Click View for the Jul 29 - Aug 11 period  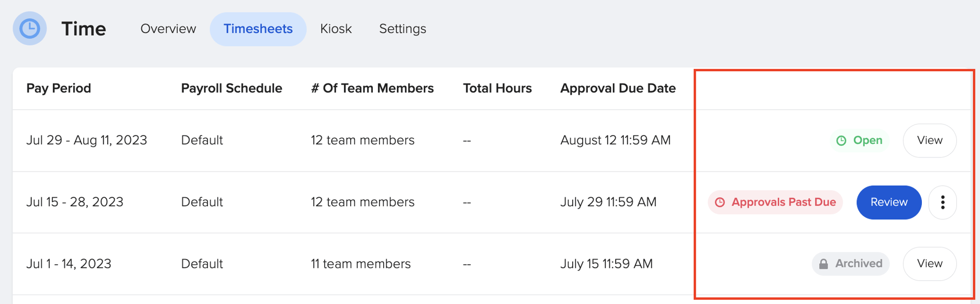click(930, 140)
